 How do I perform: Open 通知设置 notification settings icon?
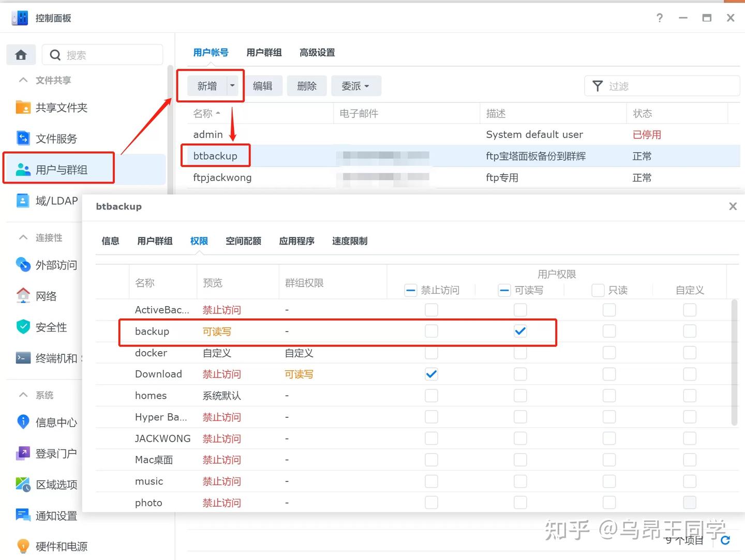pos(23,515)
